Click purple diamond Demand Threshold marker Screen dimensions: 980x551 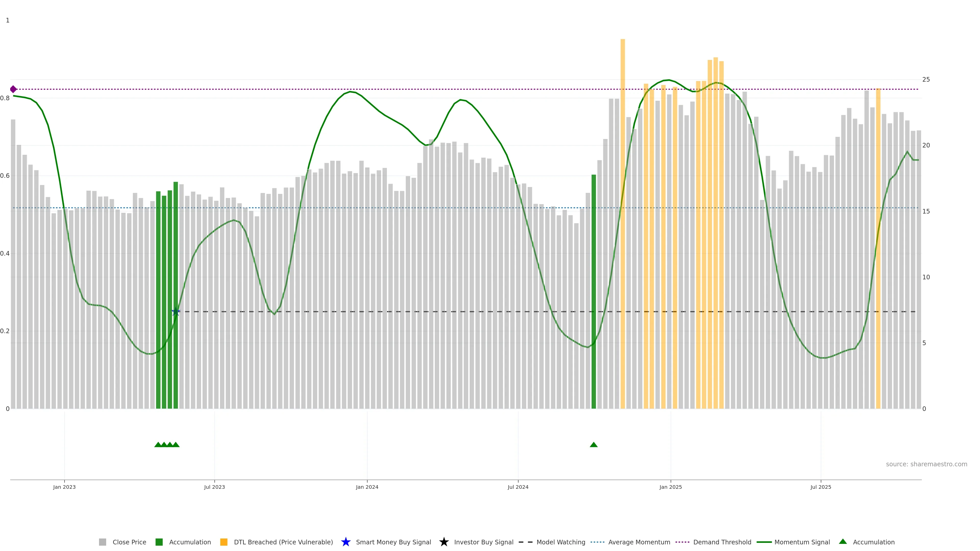[x=13, y=89]
